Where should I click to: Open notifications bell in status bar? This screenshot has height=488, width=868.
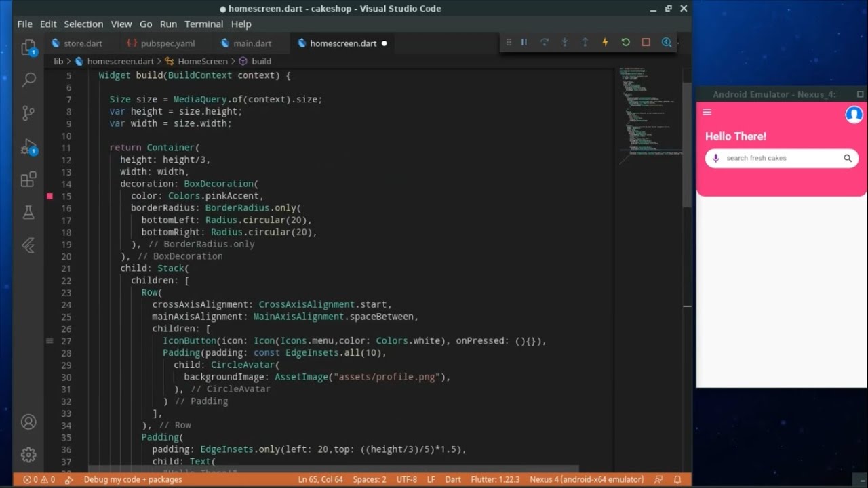click(677, 479)
